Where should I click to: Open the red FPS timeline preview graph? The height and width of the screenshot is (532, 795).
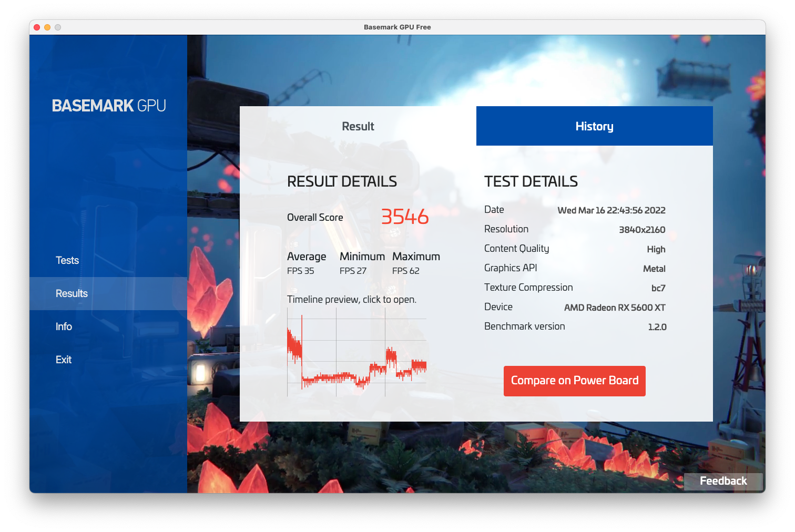coord(356,352)
